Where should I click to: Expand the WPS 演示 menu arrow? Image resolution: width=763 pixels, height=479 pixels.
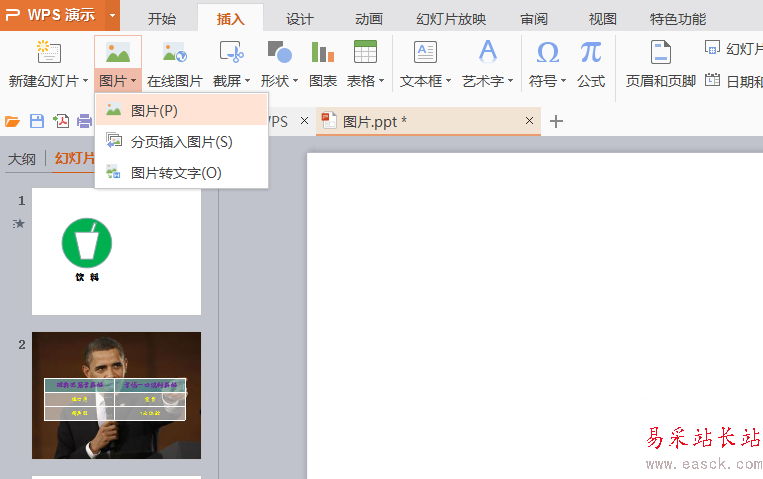(112, 15)
